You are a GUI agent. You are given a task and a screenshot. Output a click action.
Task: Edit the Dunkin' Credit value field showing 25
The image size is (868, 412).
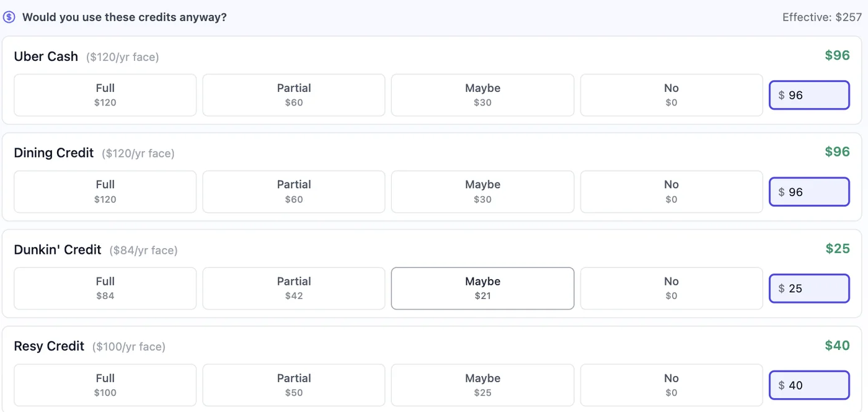point(809,289)
